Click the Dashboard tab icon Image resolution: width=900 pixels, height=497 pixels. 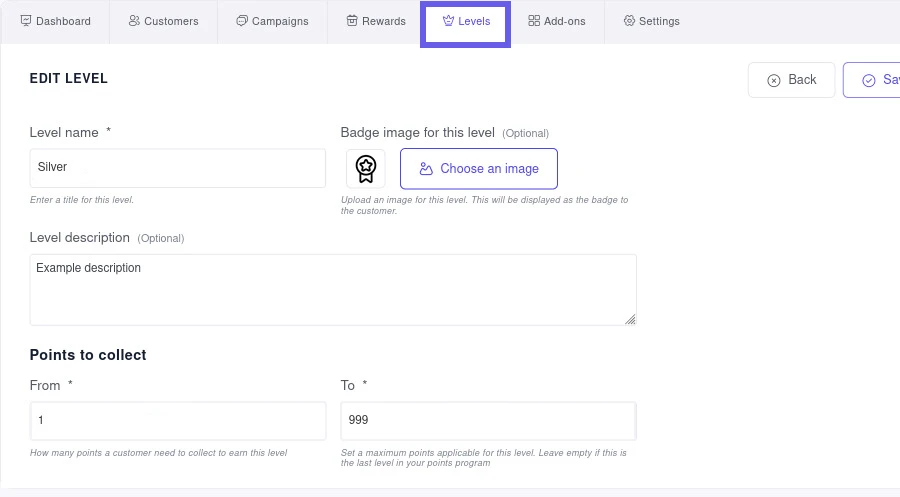click(x=26, y=21)
